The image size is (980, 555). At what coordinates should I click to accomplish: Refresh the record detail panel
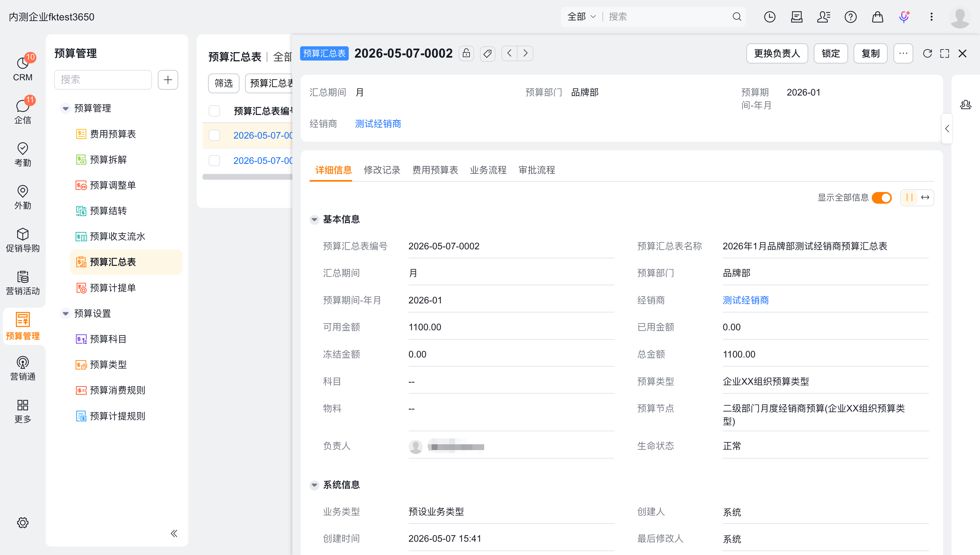(x=927, y=53)
